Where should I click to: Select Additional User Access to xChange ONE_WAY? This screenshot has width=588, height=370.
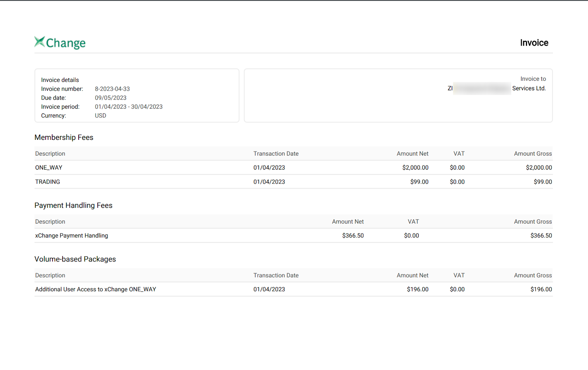click(x=96, y=289)
